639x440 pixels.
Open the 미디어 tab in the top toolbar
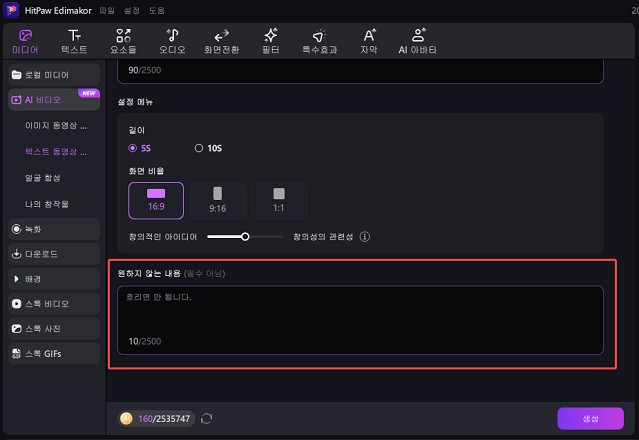(x=25, y=41)
